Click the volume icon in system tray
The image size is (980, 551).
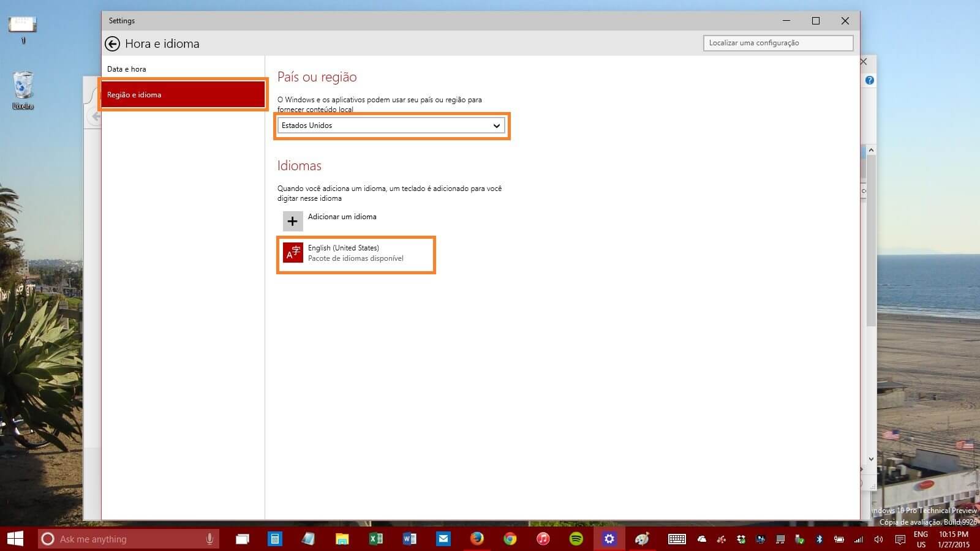point(878,539)
